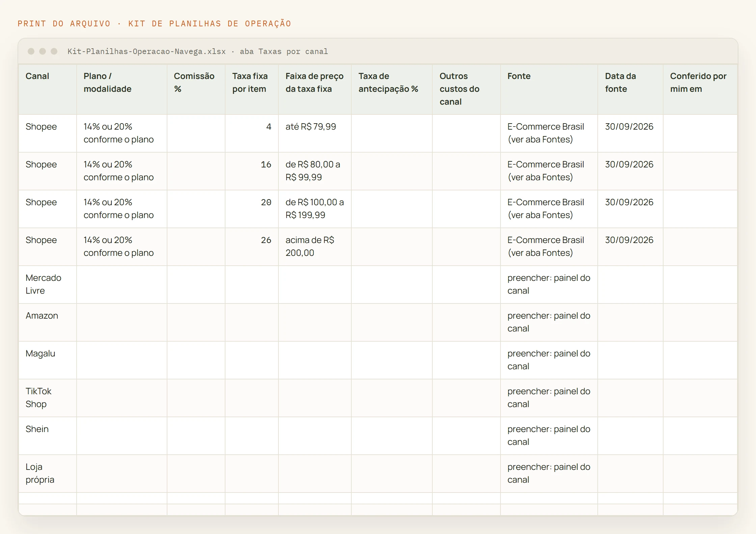Click the 'Comissão %' column header
This screenshot has width=756, height=534.
196,89
